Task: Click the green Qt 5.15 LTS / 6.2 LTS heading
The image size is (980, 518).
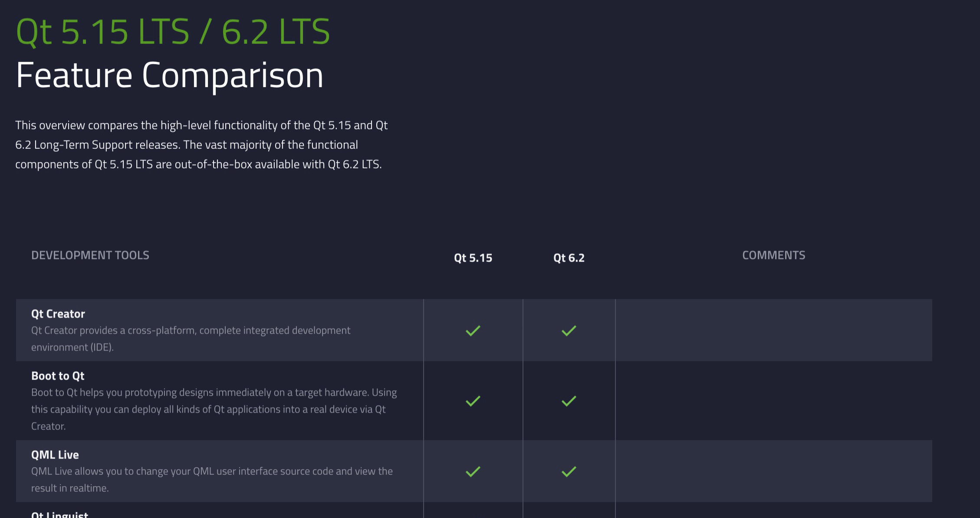Action: tap(173, 31)
